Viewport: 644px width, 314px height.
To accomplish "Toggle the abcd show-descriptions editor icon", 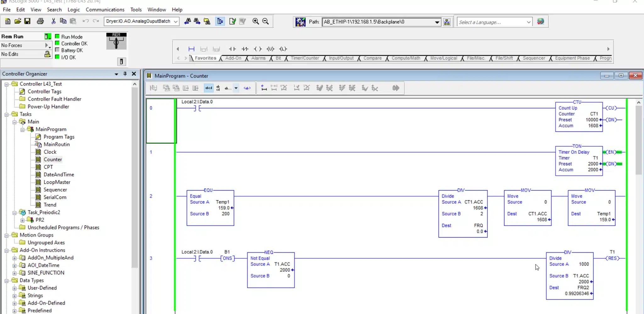I will click(208, 88).
